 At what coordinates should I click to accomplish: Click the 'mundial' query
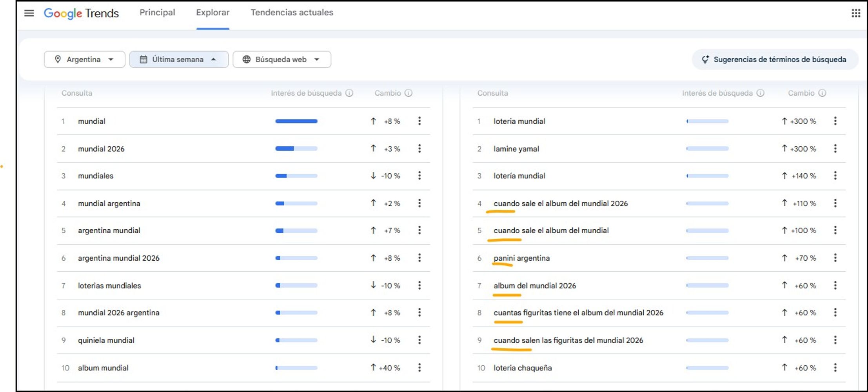(x=92, y=121)
